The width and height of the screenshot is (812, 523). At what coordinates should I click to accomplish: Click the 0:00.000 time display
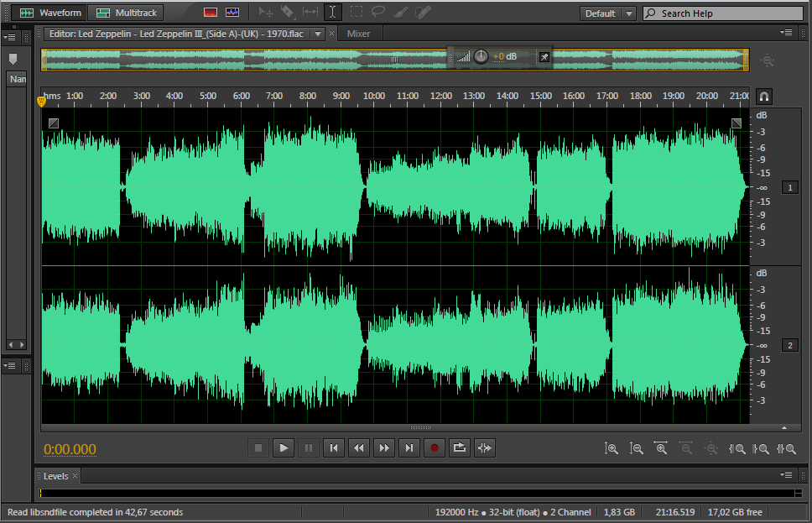click(70, 449)
